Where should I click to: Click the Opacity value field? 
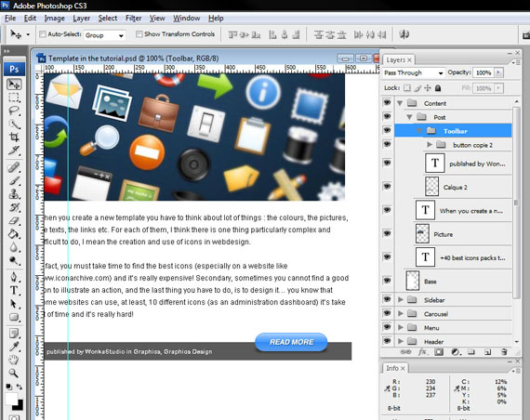pos(484,72)
